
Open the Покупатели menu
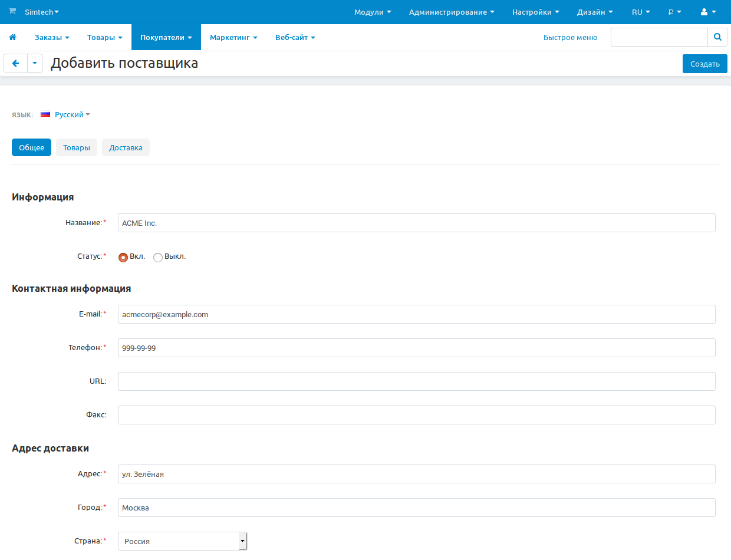coord(166,37)
